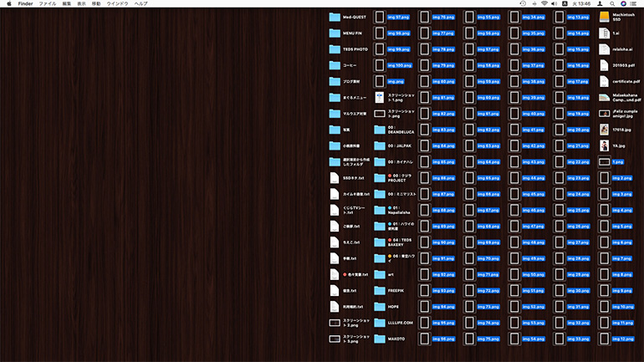Click the Siri icon in menu bar
Screen dimensions: 644x362
tap(624, 4)
